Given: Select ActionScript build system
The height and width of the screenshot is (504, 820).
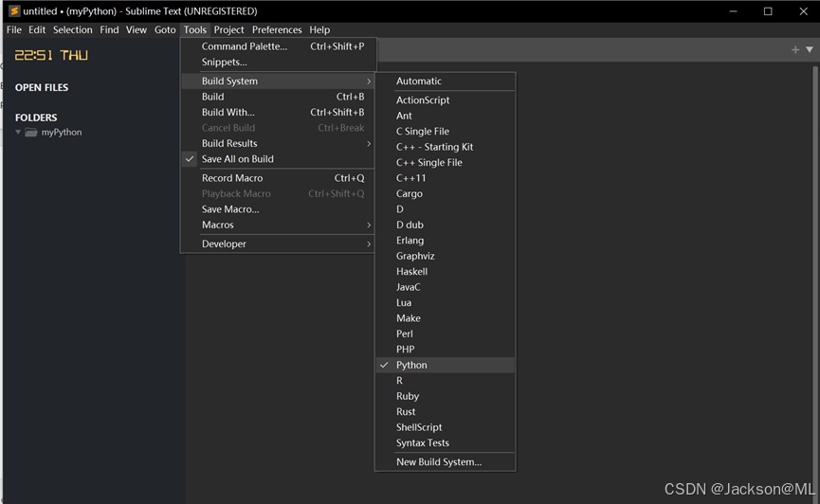Looking at the screenshot, I should tap(445, 99).
